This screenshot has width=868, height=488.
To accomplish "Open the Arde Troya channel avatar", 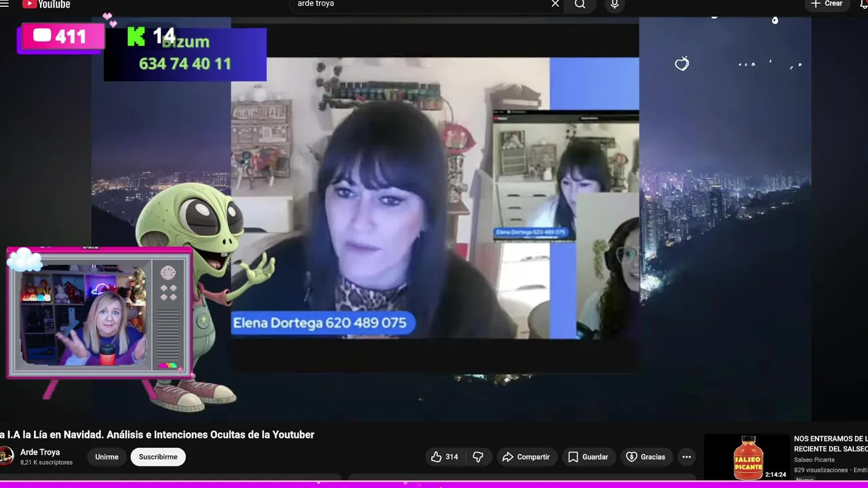I will click(x=6, y=456).
